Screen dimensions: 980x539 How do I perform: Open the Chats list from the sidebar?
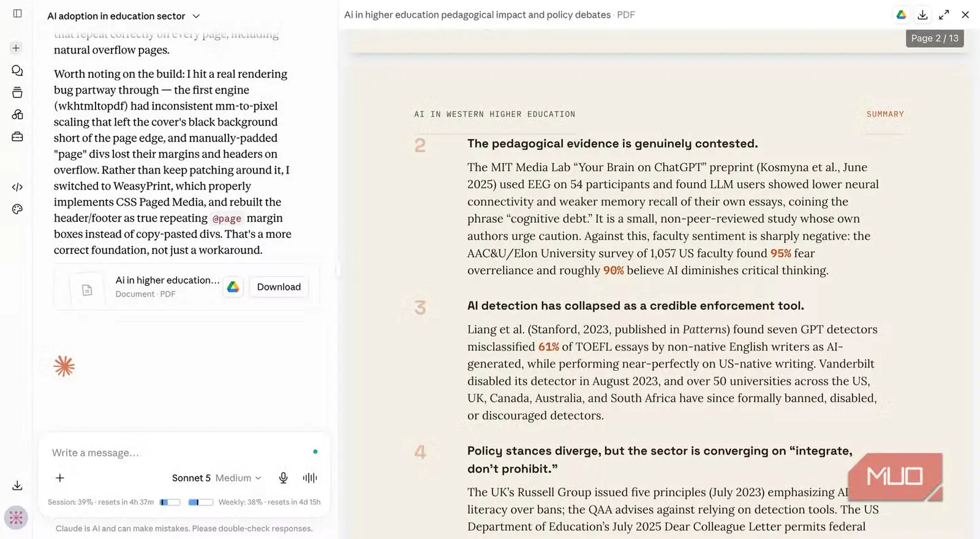(17, 70)
